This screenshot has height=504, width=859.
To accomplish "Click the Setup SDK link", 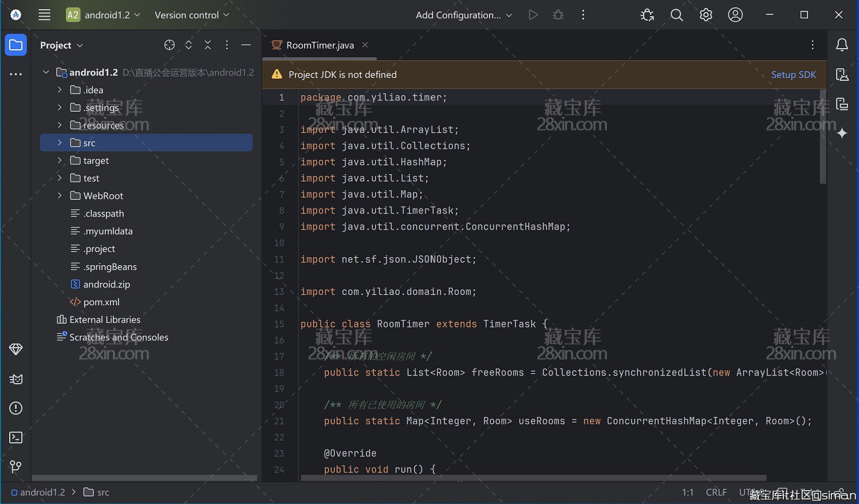I will 793,74.
